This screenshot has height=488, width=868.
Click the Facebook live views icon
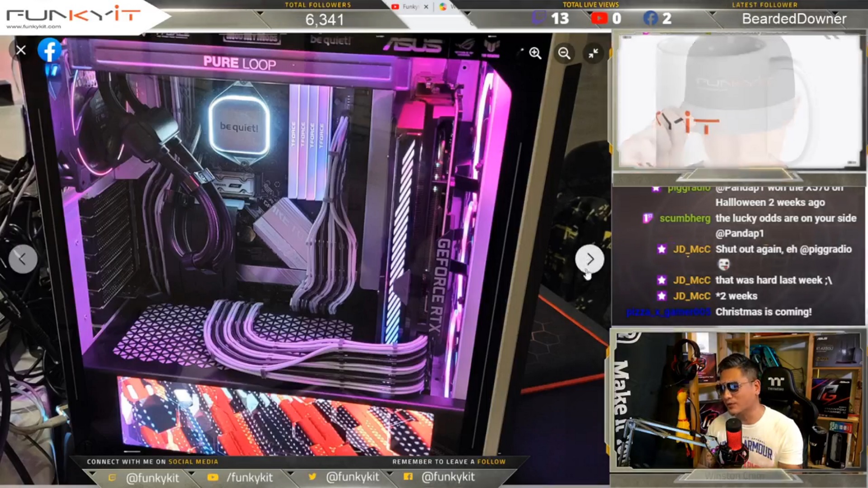650,18
